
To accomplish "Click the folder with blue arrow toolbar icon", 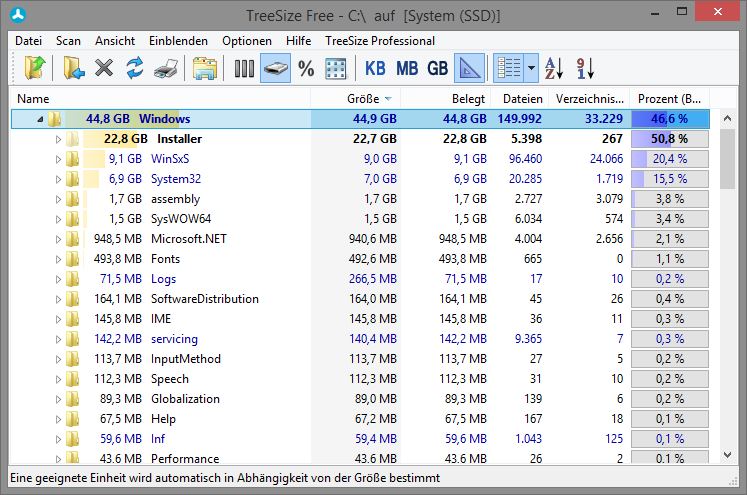I will click(x=74, y=68).
